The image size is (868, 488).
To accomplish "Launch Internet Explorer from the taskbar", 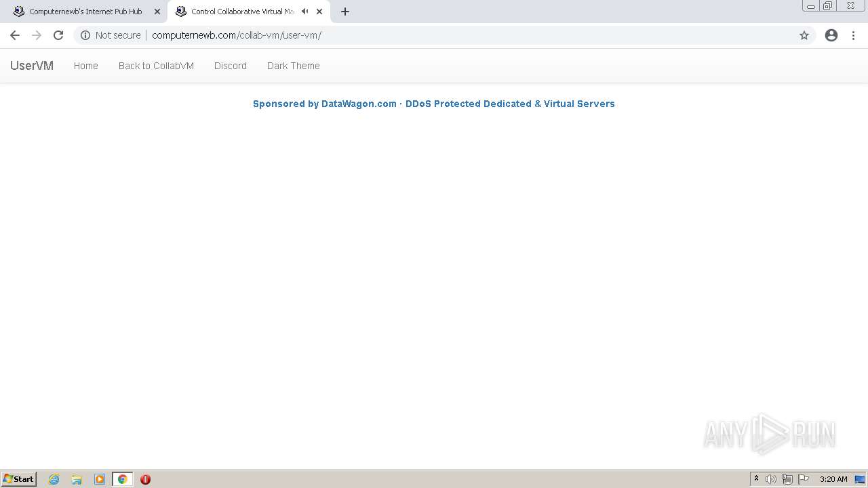I will [x=54, y=479].
